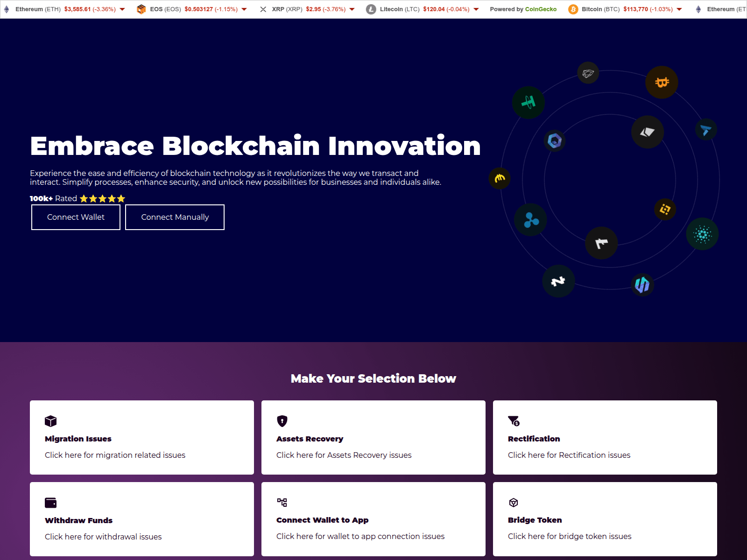Click the Connect Wallet button
747x560 pixels.
pos(76,217)
